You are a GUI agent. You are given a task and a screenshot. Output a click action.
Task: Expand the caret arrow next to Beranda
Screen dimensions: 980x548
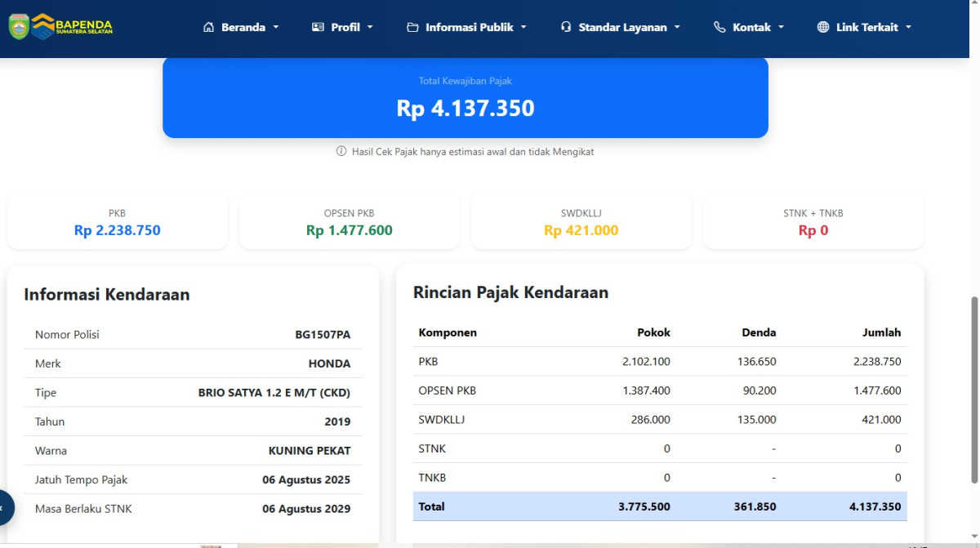click(x=276, y=27)
